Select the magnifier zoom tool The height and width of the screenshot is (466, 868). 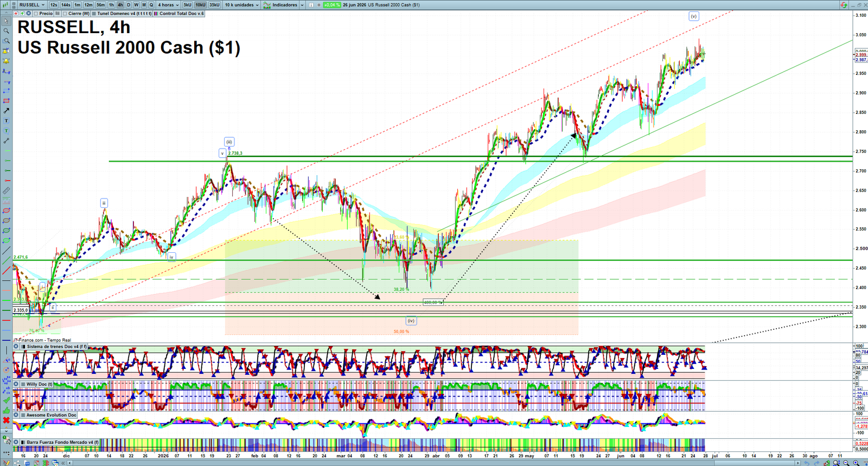pyautogui.click(x=7, y=31)
